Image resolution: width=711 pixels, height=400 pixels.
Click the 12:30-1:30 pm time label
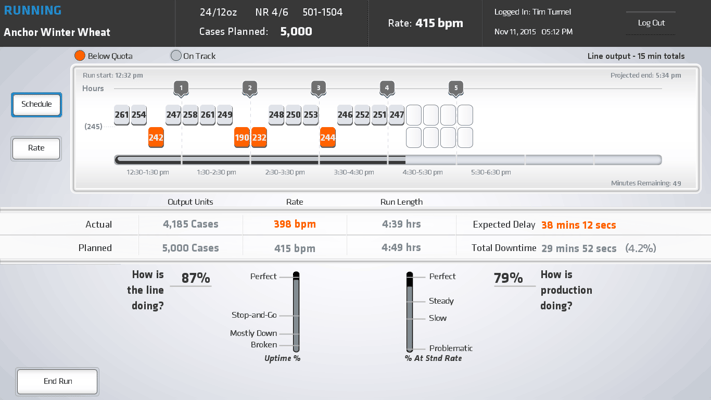[148, 172]
